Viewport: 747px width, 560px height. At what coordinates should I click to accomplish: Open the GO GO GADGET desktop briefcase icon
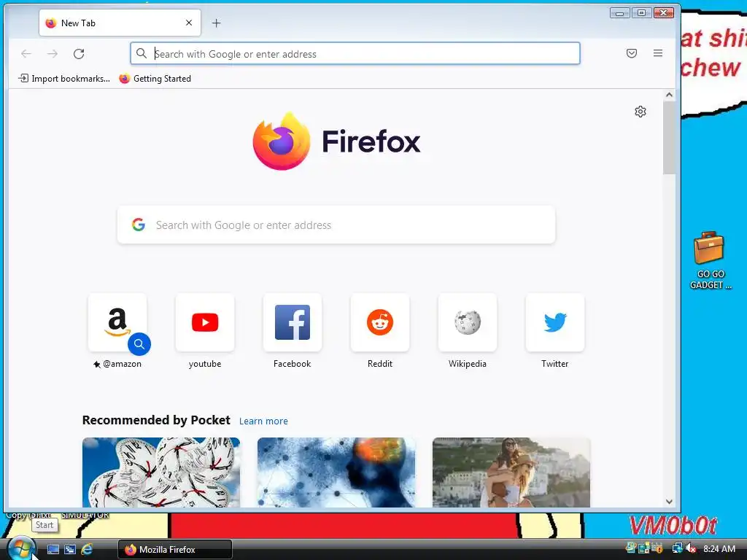click(709, 260)
